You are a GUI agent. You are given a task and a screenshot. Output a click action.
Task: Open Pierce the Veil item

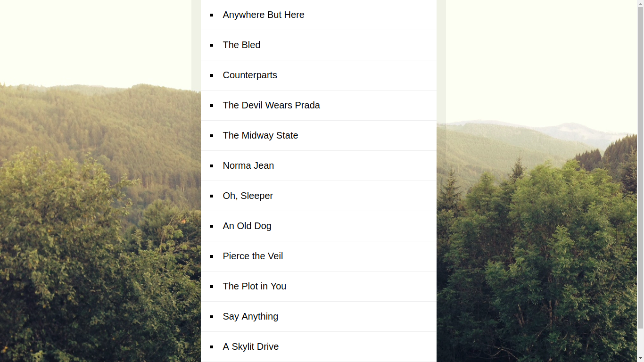coord(319,256)
